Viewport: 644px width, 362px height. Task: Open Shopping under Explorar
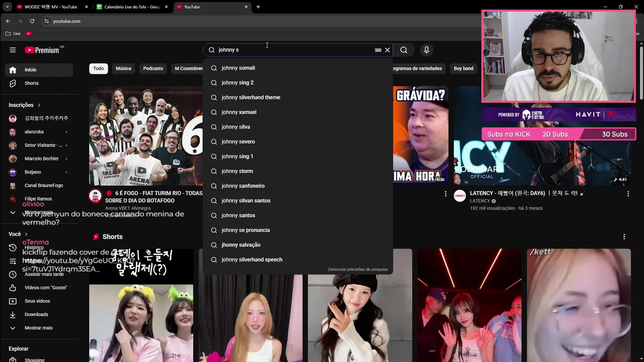click(39, 359)
